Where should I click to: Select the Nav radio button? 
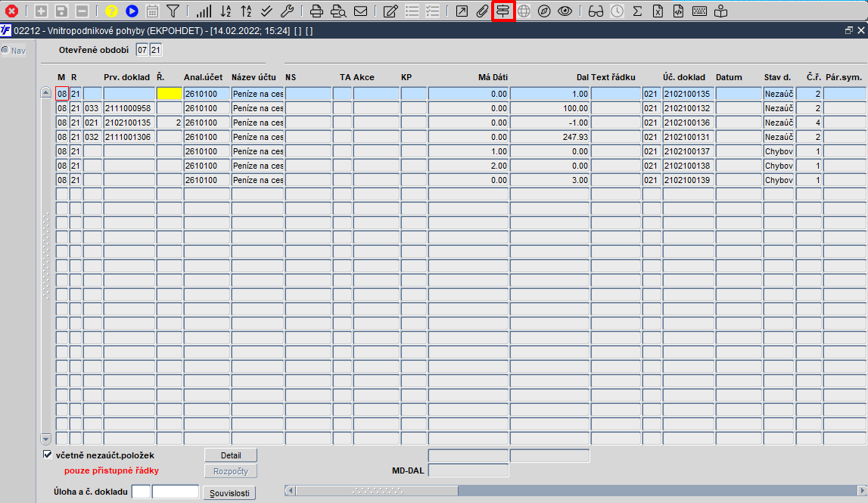[x=5, y=51]
